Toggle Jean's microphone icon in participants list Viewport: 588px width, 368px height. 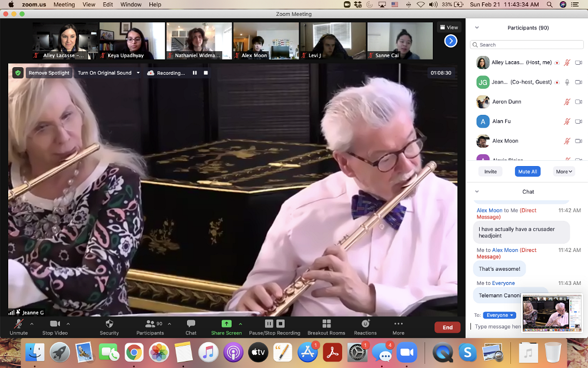click(567, 82)
